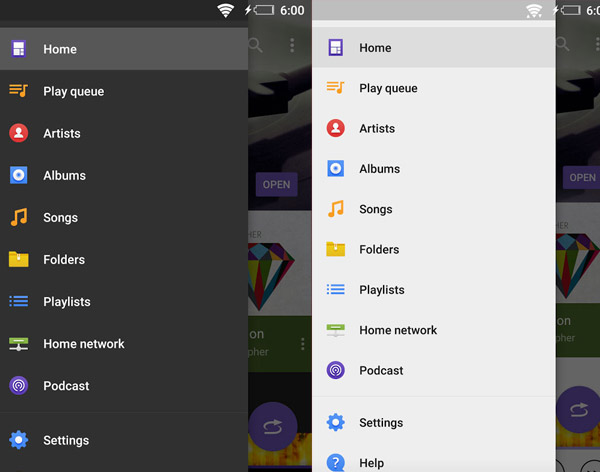The image size is (600, 472).
Task: Expand the album card's three-dot options menu
Action: tap(302, 344)
